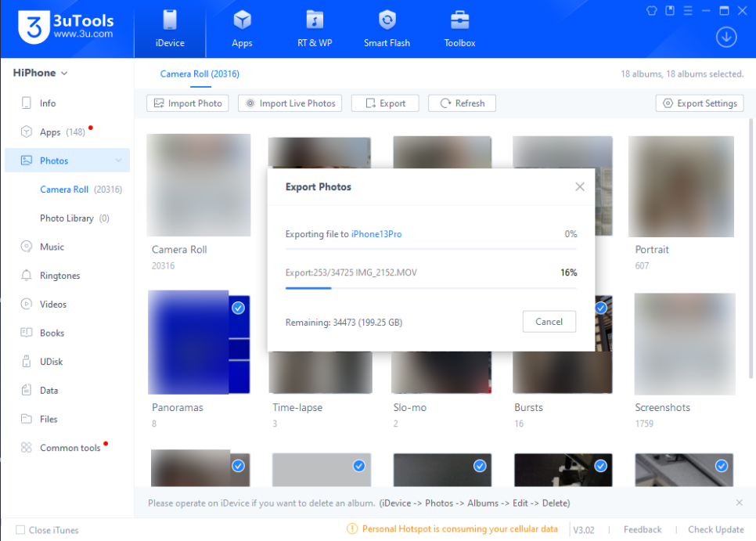Toggle checkmark on third bottom-row album
Screen dimensions: 756x541
pyautogui.click(x=480, y=466)
